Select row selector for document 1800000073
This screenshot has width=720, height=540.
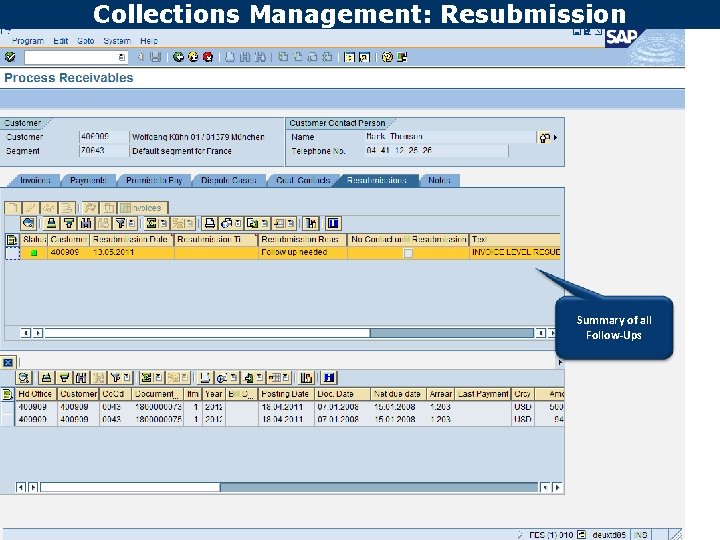click(x=7, y=407)
